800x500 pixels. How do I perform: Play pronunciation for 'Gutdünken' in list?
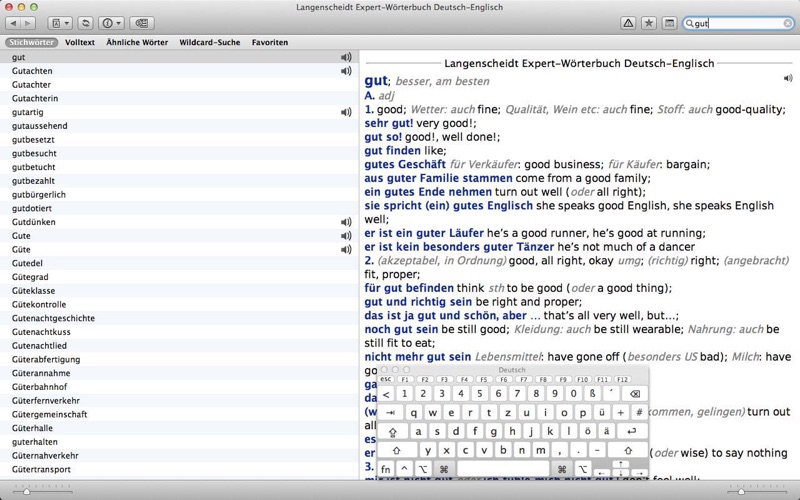(x=346, y=222)
